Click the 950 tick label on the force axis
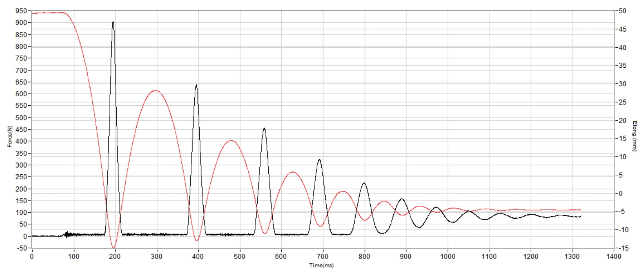The width and height of the screenshot is (644, 271). coord(21,11)
